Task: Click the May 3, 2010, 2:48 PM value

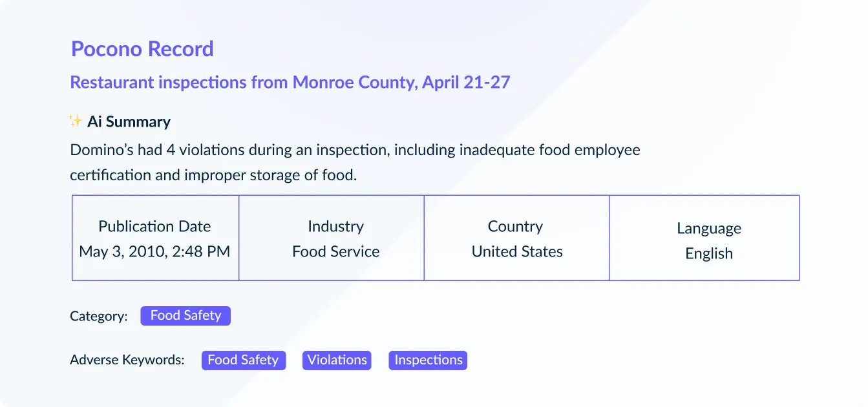Action: (x=154, y=251)
